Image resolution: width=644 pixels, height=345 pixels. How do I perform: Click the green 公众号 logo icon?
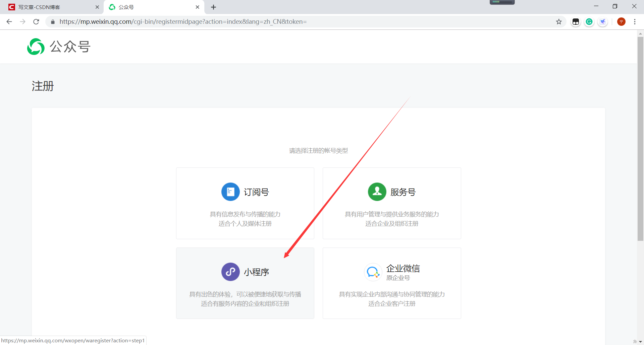[x=36, y=47]
